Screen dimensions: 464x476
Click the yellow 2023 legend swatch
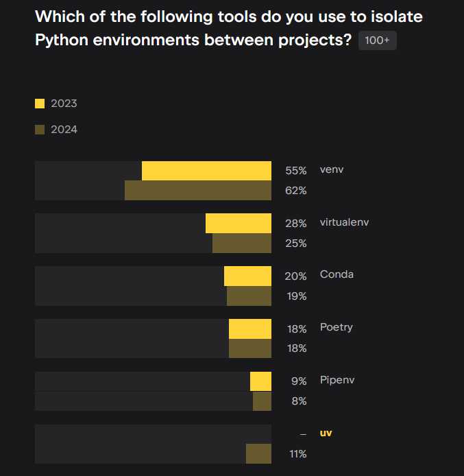[x=40, y=104]
